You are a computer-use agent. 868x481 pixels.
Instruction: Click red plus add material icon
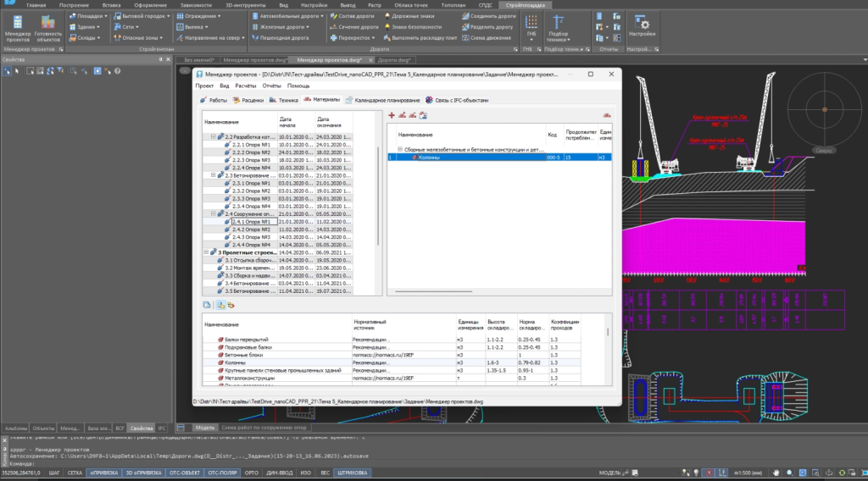pos(392,114)
